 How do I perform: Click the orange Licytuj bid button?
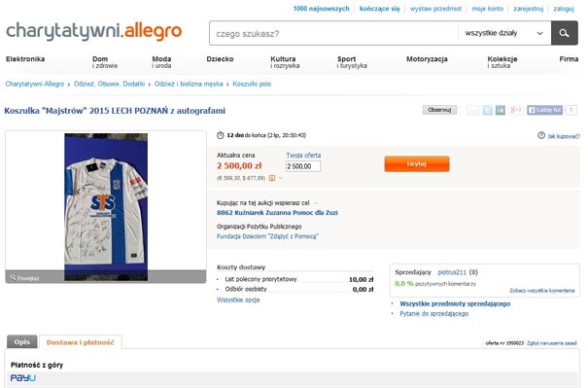[417, 164]
